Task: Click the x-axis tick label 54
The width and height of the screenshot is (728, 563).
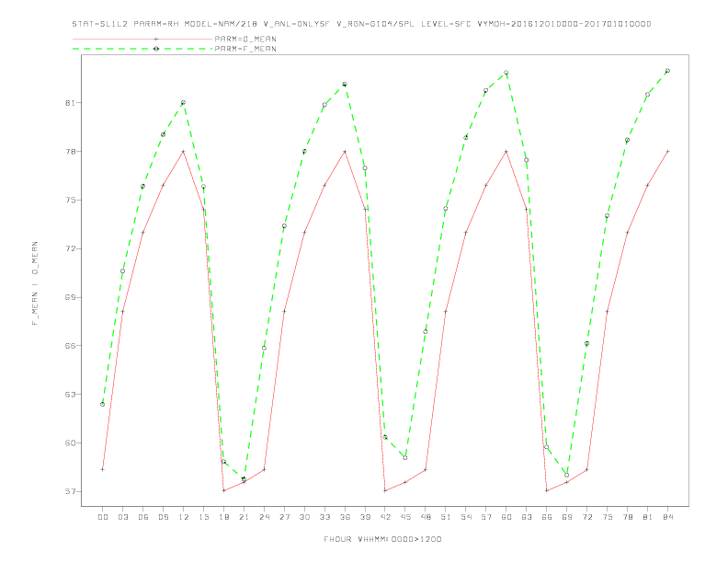Action: 466,517
